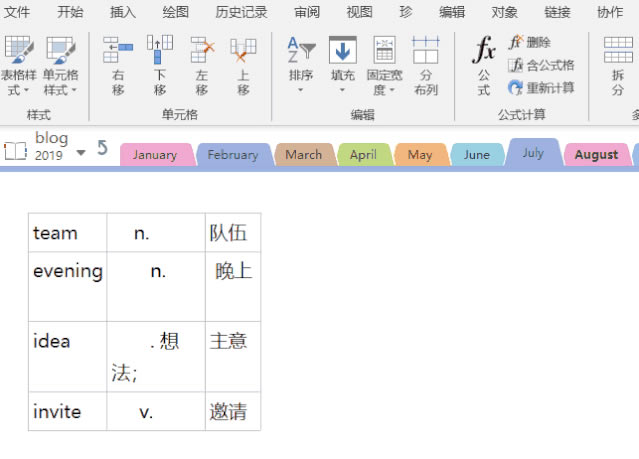Image resolution: width=639 pixels, height=459 pixels.
Task: Shift cell up with 上移
Action: (243, 65)
